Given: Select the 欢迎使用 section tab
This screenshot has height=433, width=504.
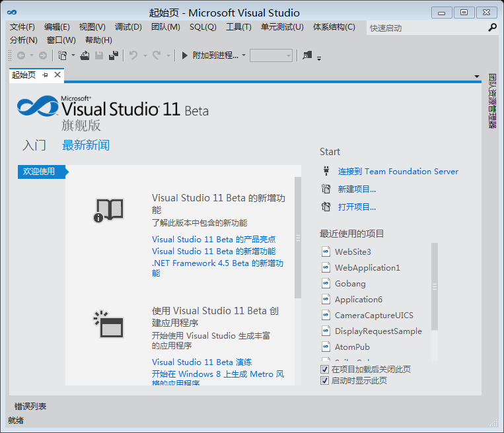Looking at the screenshot, I should [41, 172].
